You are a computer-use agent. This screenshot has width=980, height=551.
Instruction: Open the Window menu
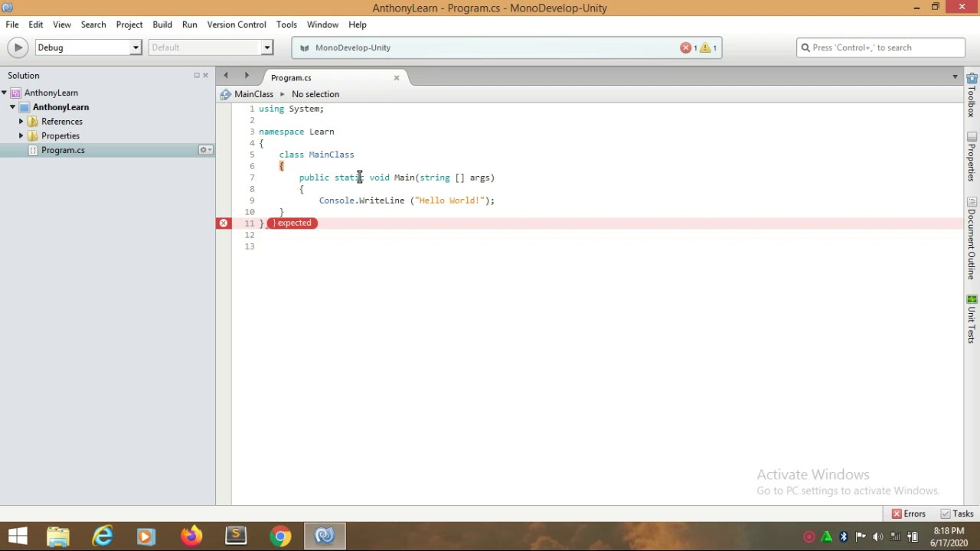(x=322, y=24)
